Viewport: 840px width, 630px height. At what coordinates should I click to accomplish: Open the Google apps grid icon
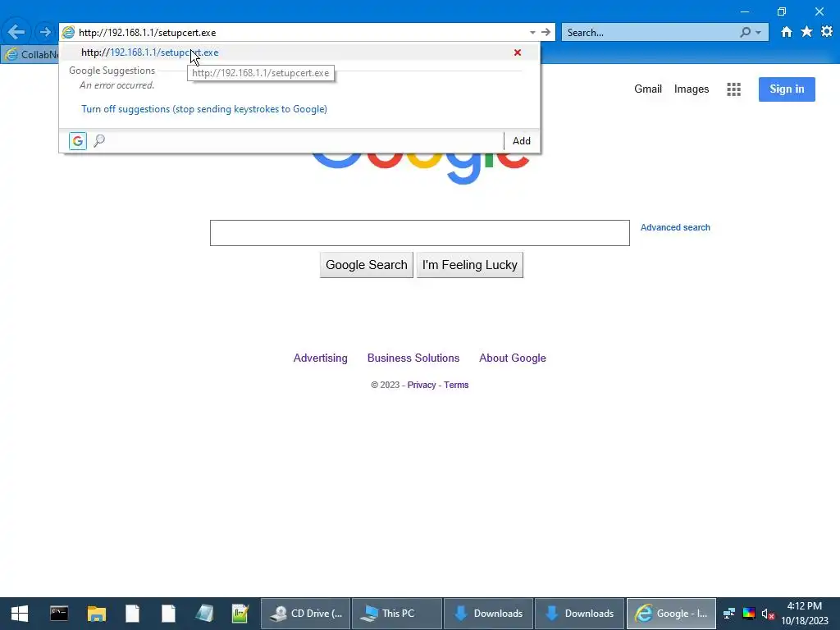pyautogui.click(x=733, y=89)
